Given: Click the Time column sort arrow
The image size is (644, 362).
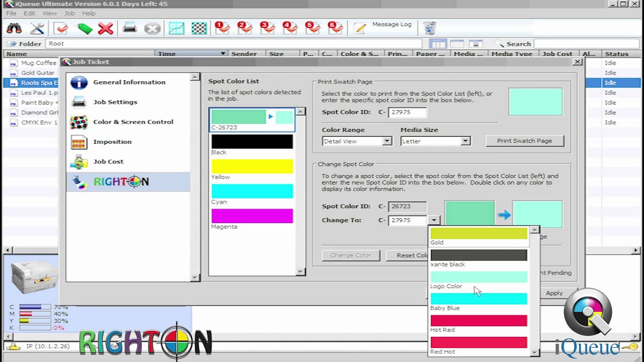Looking at the screenshot, I should point(222,53).
